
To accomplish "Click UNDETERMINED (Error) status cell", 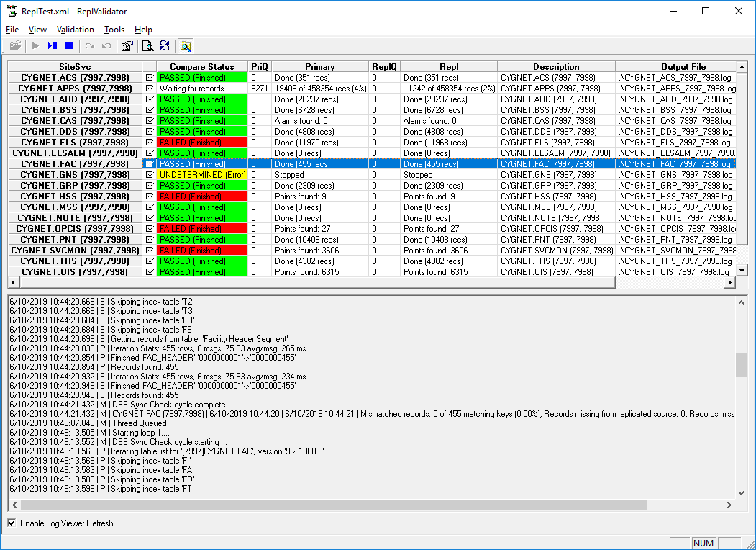I will point(202,175).
